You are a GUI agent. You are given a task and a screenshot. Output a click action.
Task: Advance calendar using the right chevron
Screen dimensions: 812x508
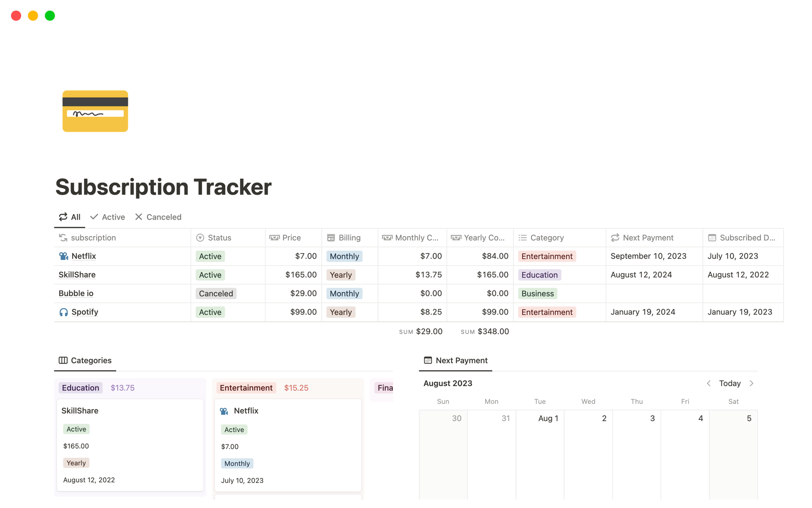click(x=752, y=383)
